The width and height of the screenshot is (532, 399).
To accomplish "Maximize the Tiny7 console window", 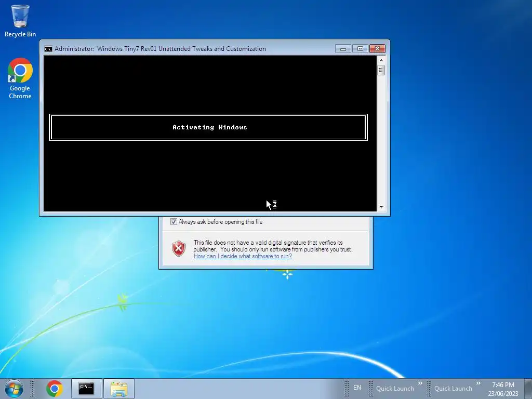I will pos(360,49).
